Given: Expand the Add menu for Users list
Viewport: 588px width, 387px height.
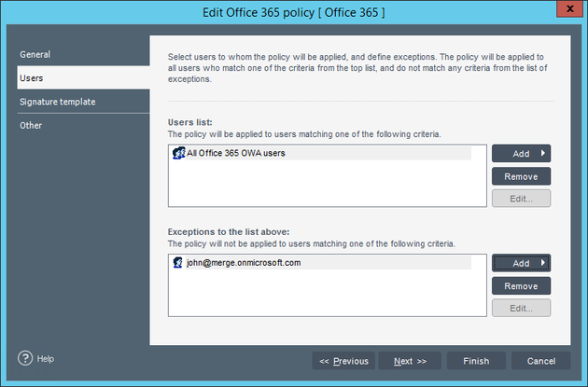Looking at the screenshot, I should point(521,153).
